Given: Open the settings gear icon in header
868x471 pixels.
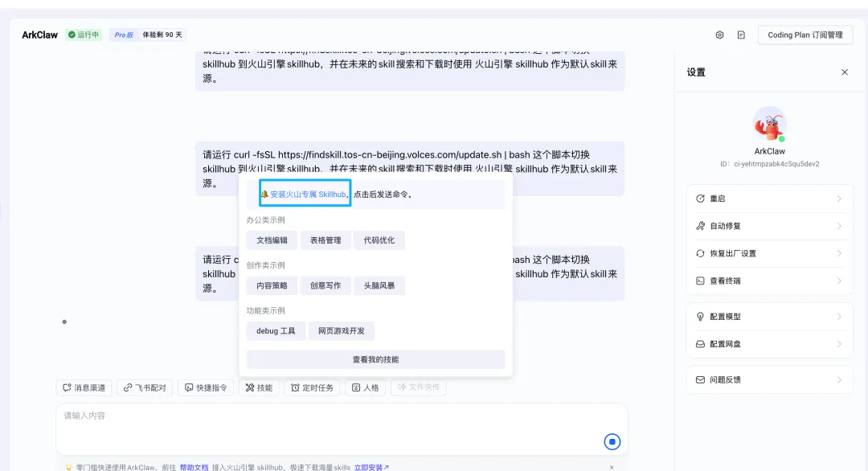Looking at the screenshot, I should coord(719,35).
